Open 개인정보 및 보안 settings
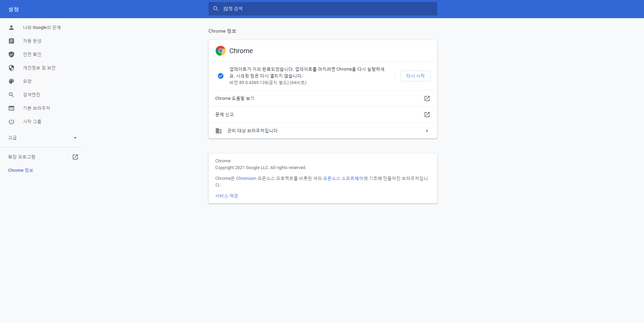 tap(39, 68)
